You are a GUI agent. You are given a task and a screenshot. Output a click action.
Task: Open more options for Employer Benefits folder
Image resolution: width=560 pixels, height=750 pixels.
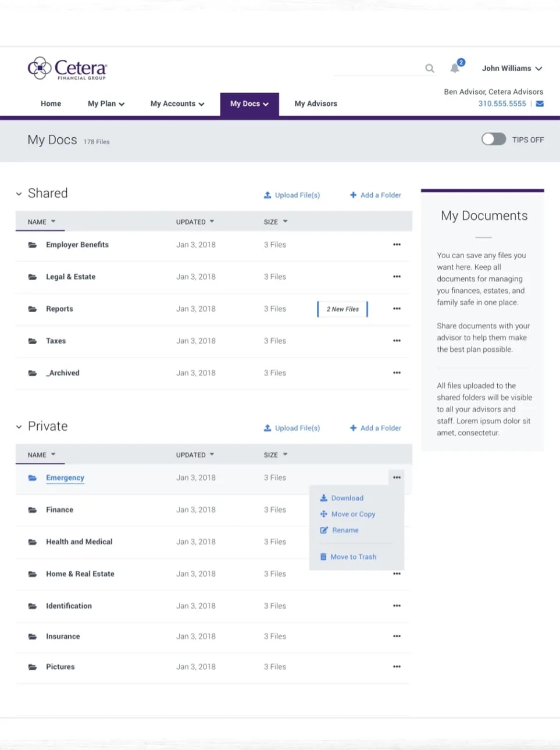(397, 245)
